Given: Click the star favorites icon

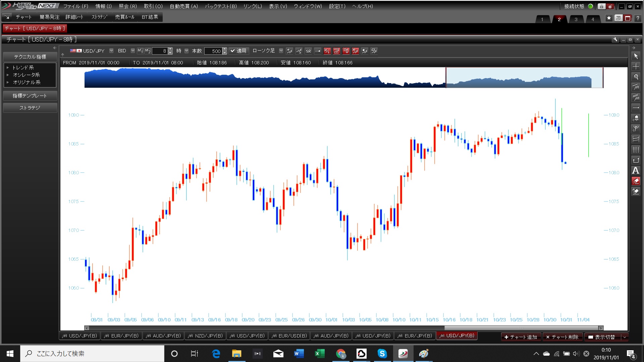Looking at the screenshot, I should (x=609, y=18).
